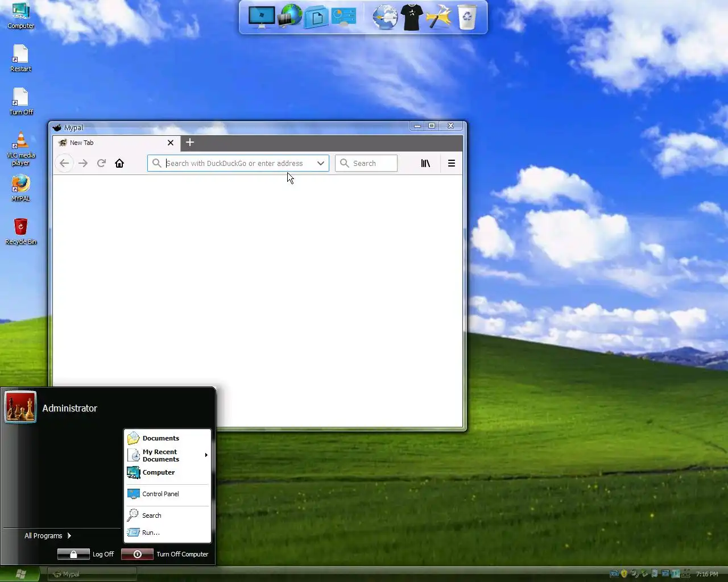Open a new tab with the plus button

[x=190, y=142]
